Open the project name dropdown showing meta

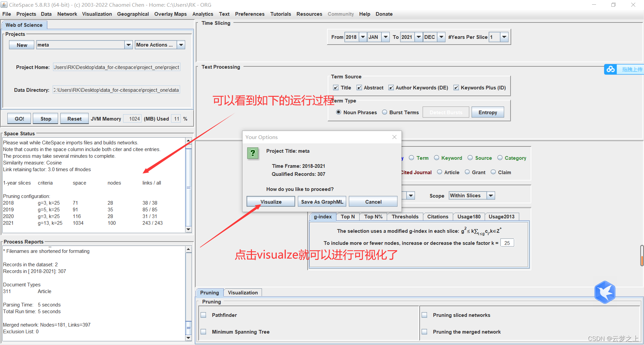(128, 45)
